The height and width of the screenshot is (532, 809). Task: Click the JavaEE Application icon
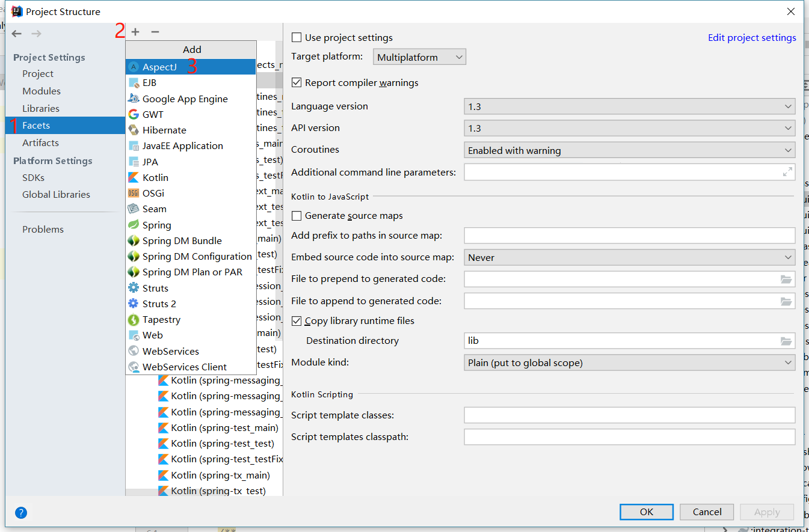[134, 145]
